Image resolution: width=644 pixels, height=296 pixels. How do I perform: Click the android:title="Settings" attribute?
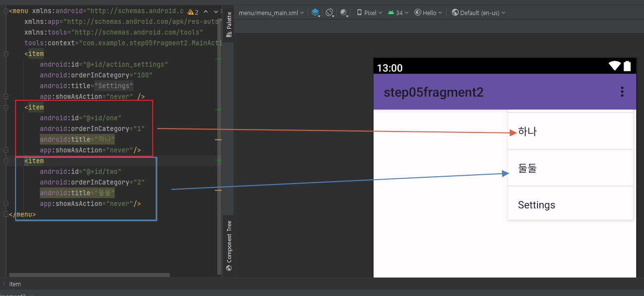click(87, 86)
